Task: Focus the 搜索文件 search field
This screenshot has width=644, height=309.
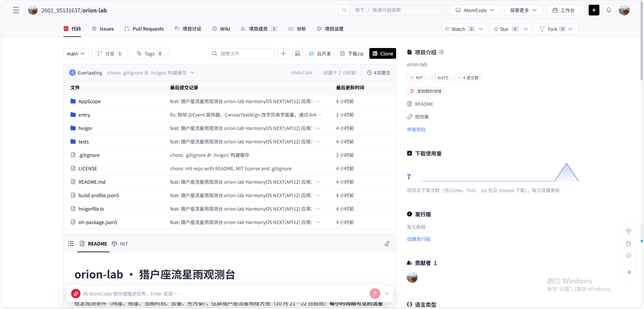Action: [x=242, y=53]
